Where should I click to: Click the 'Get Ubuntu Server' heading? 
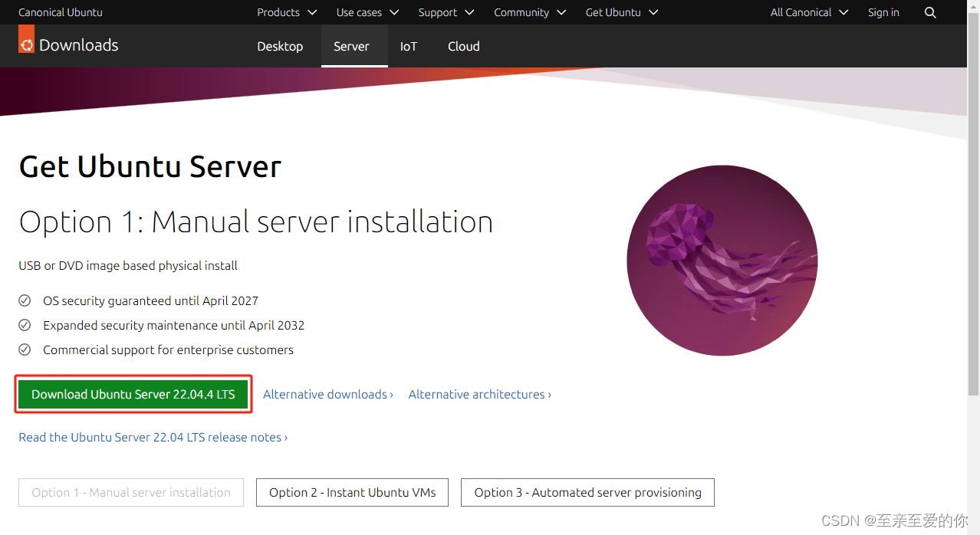(x=150, y=166)
